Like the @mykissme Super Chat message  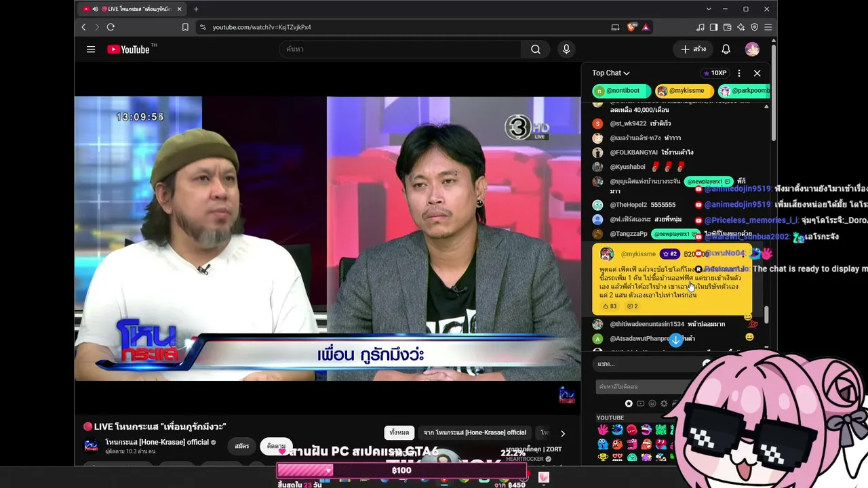(x=610, y=306)
